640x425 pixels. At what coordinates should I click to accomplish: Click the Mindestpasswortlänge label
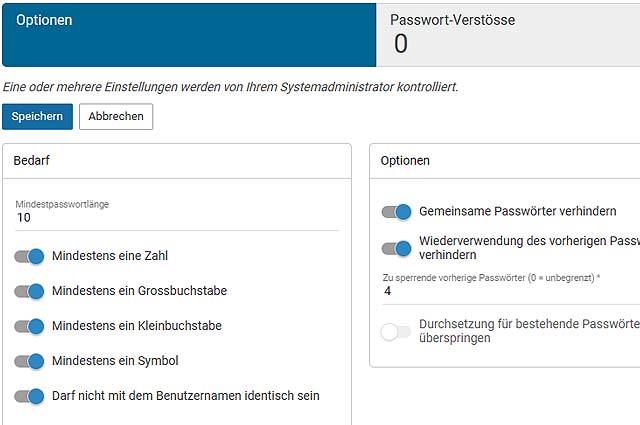(x=62, y=204)
